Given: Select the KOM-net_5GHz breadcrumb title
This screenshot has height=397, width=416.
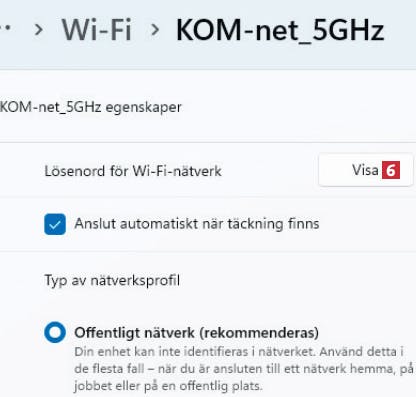Looking at the screenshot, I should coord(280,31).
